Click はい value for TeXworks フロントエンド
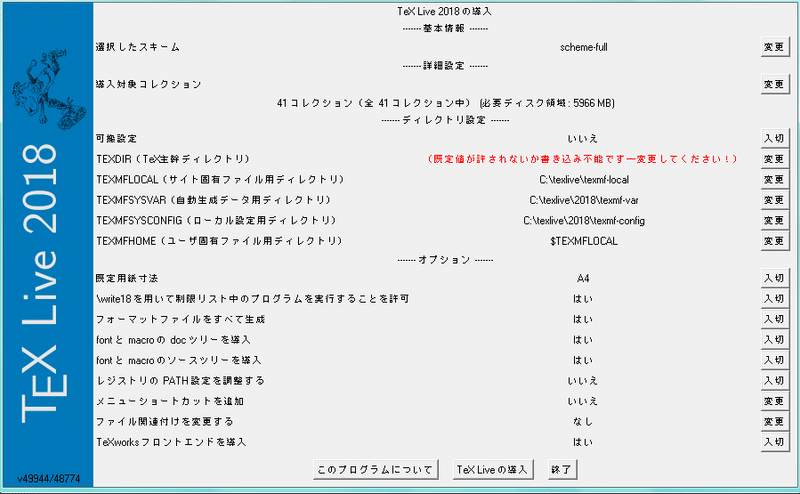This screenshot has width=800, height=494. tap(583, 442)
